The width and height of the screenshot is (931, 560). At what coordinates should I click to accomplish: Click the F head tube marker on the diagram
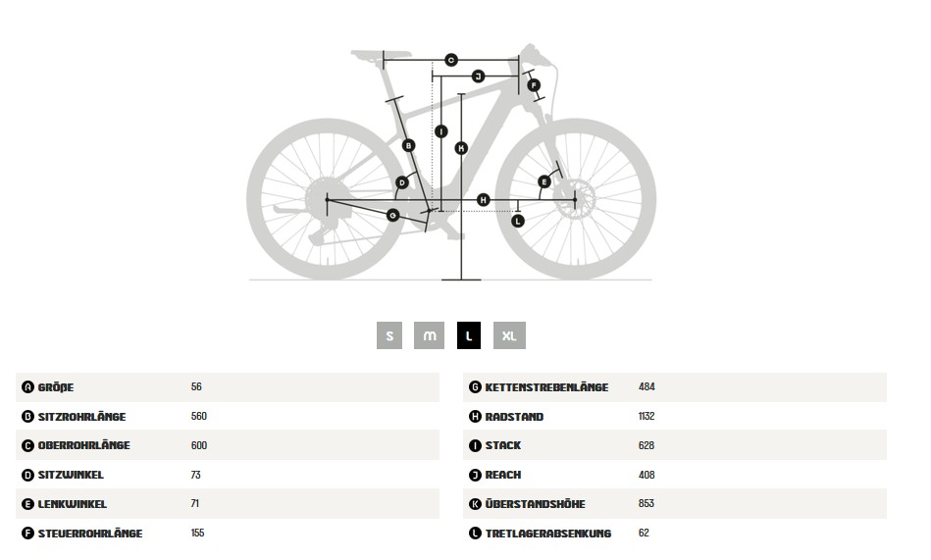pos(534,85)
